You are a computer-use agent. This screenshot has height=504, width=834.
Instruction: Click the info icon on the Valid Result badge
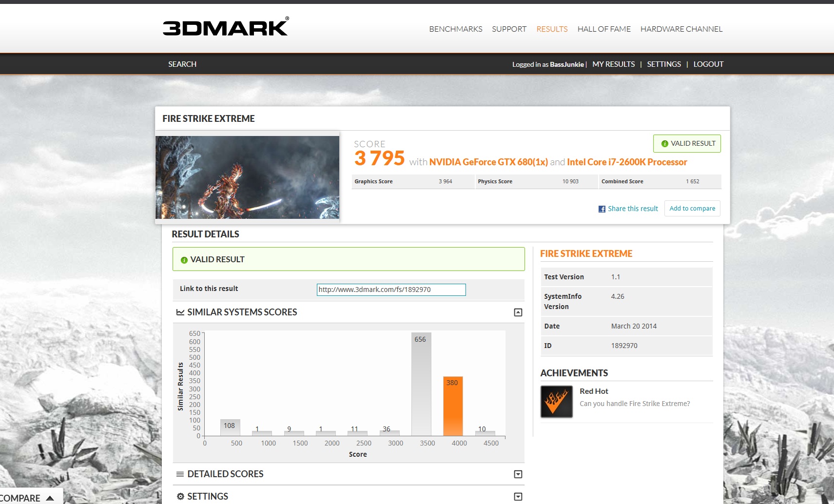(x=664, y=144)
